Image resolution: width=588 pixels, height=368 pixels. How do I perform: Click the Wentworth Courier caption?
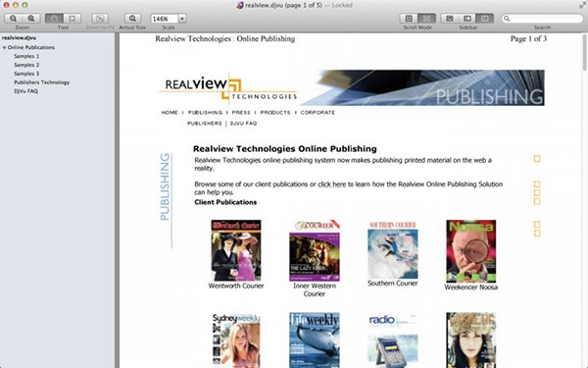pyautogui.click(x=236, y=286)
